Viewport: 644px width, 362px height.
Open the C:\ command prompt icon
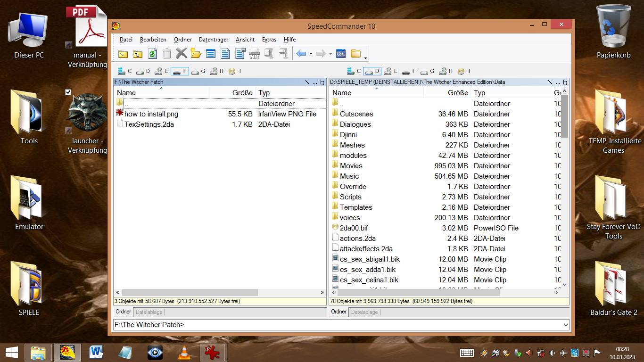coord(340,54)
